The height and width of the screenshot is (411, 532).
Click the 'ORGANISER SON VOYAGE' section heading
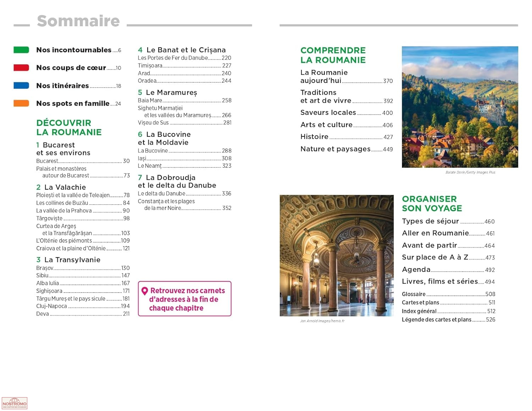(x=432, y=204)
